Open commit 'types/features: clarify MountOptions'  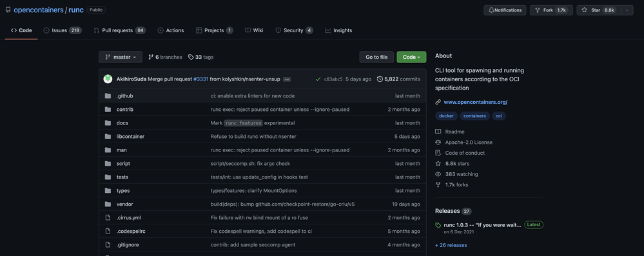254,191
